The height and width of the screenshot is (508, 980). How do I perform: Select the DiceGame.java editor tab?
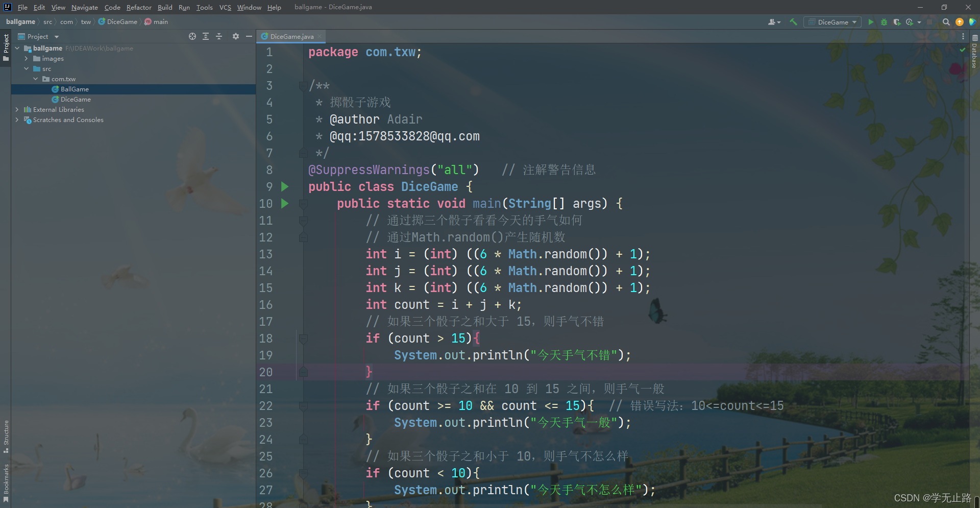(x=291, y=36)
